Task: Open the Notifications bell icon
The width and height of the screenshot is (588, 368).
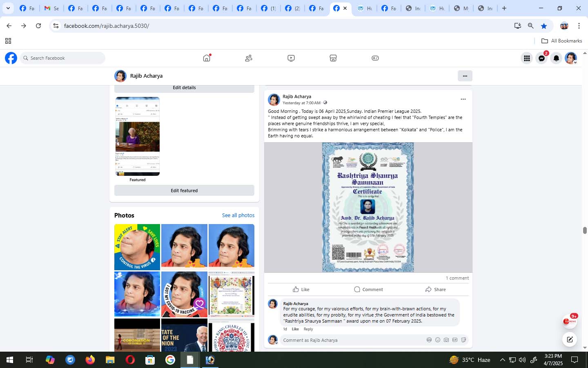Action: [x=556, y=58]
